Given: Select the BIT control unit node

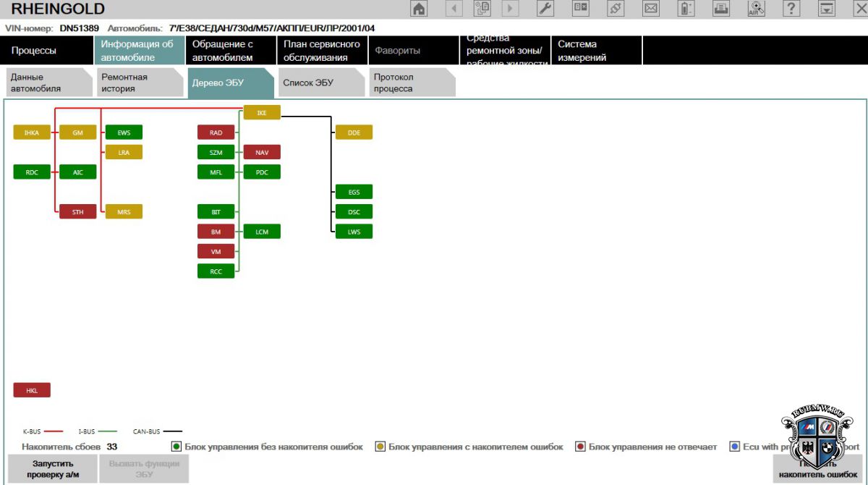Looking at the screenshot, I should click(x=216, y=211).
